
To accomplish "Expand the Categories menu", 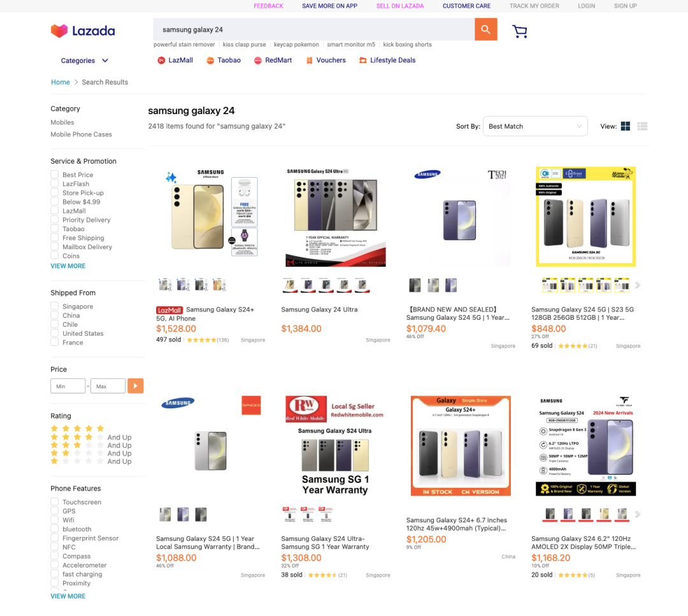I will (84, 61).
